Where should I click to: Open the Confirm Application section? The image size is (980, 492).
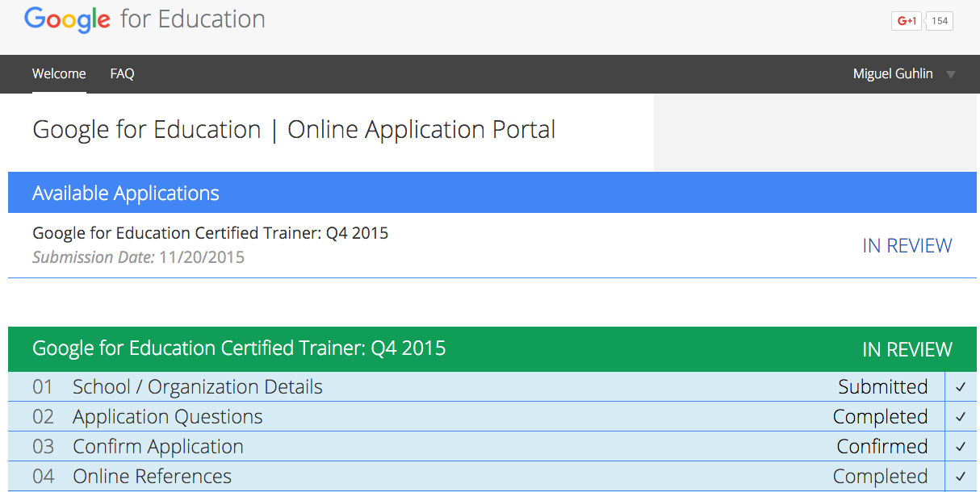tap(157, 447)
